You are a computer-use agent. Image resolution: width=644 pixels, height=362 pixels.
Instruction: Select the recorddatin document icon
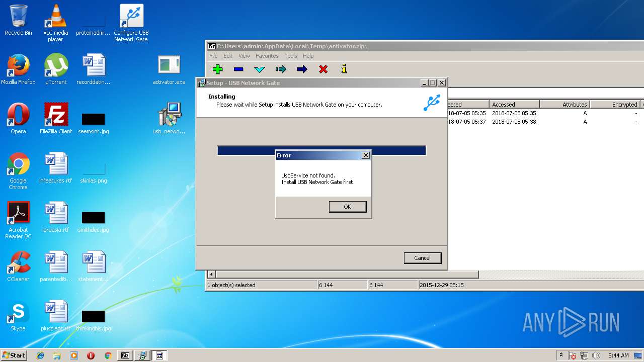(x=94, y=69)
